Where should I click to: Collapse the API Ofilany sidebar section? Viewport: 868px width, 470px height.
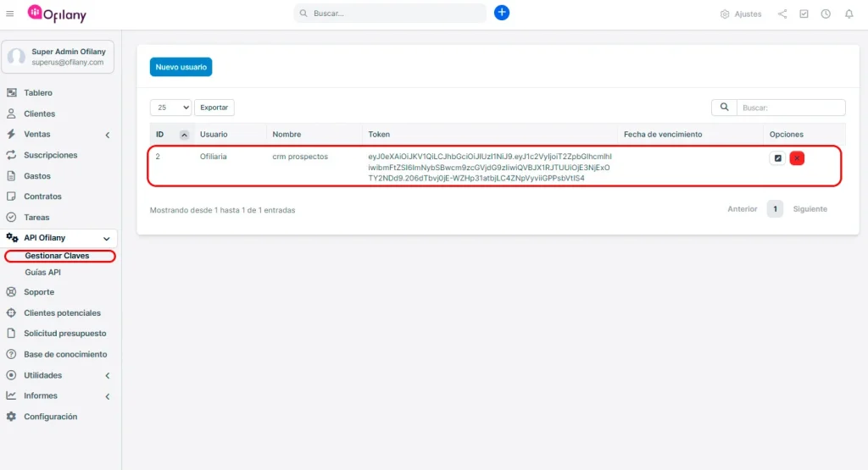click(106, 239)
